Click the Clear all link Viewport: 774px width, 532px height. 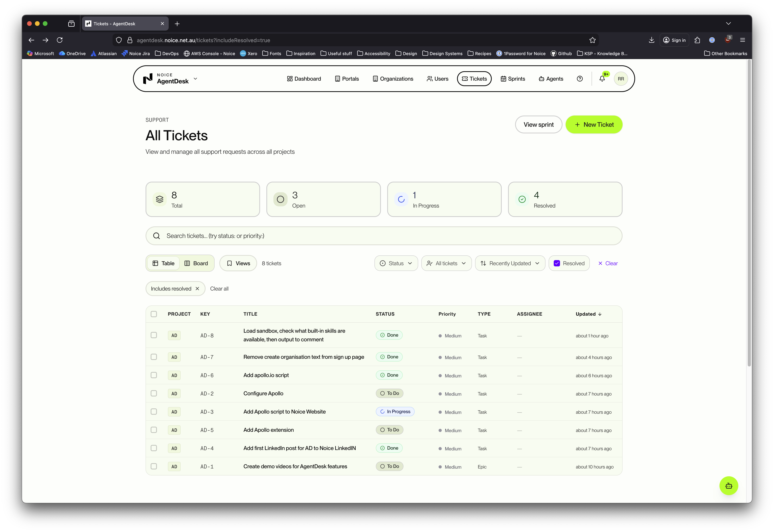219,288
